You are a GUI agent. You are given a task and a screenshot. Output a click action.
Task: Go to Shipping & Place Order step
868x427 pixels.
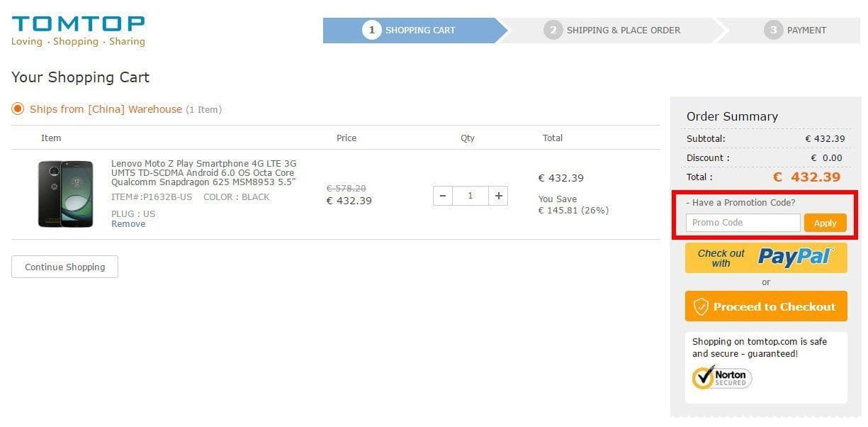[x=612, y=30]
